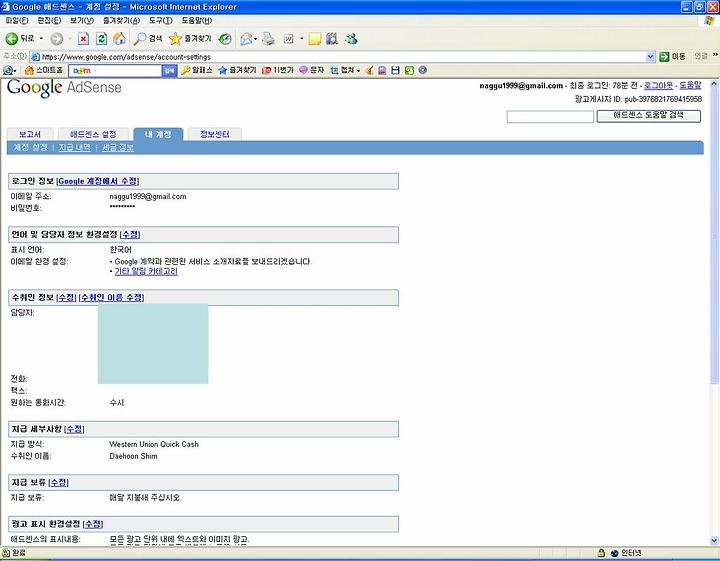Viewport: 720px width, 561px height.
Task: Select the 내 계정 tab
Action: (158, 134)
